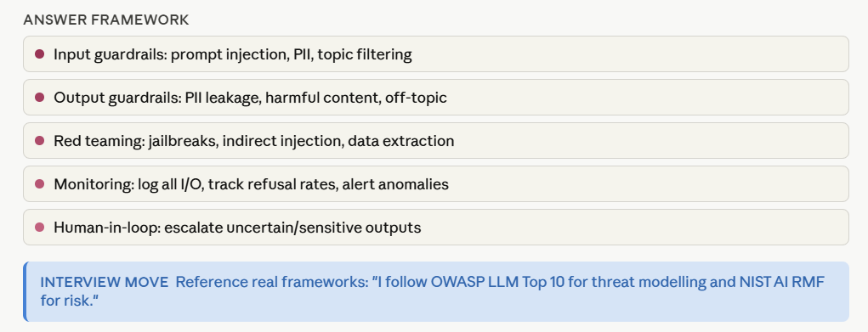Click the dot beside Output guardrails
This screenshot has width=868, height=332.
pyautogui.click(x=39, y=98)
